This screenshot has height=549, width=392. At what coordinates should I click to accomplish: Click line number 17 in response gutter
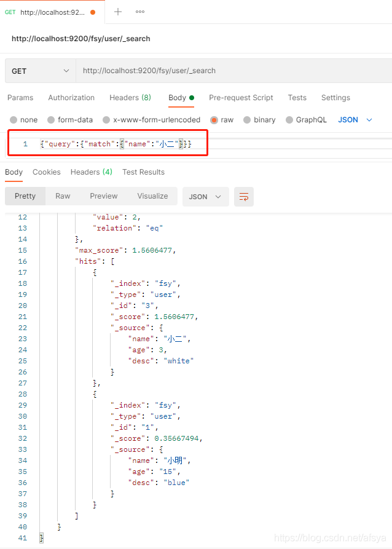point(22,273)
